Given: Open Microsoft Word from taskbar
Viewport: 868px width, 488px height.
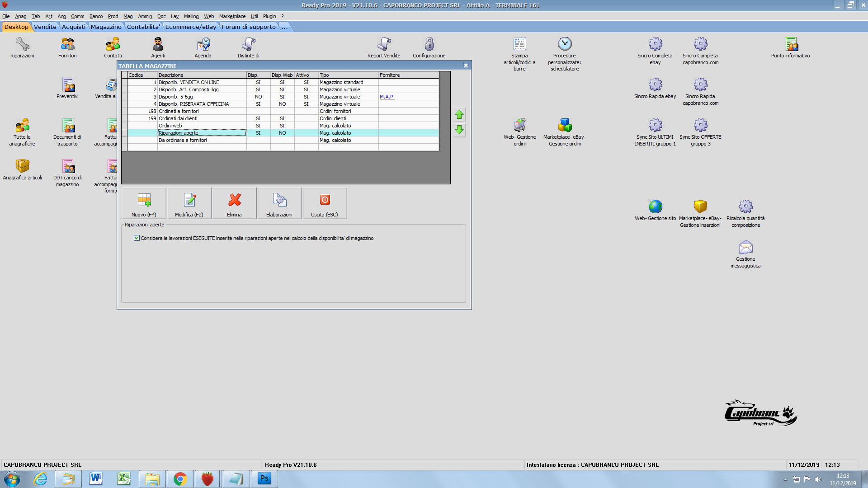Looking at the screenshot, I should point(96,479).
